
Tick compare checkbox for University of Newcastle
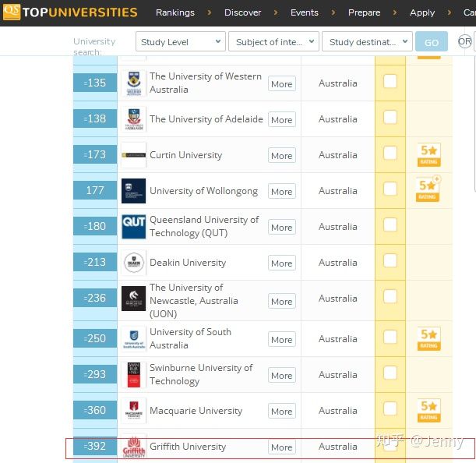point(390,296)
